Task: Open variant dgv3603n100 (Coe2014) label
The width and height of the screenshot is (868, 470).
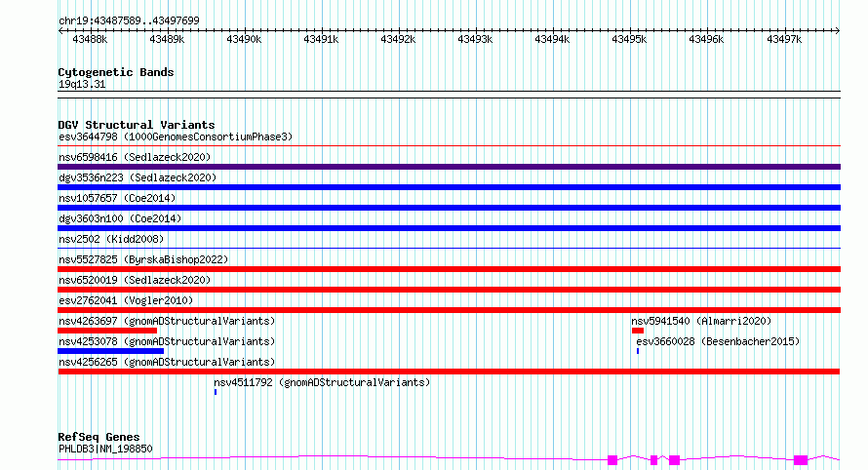Action: pyautogui.click(x=120, y=218)
